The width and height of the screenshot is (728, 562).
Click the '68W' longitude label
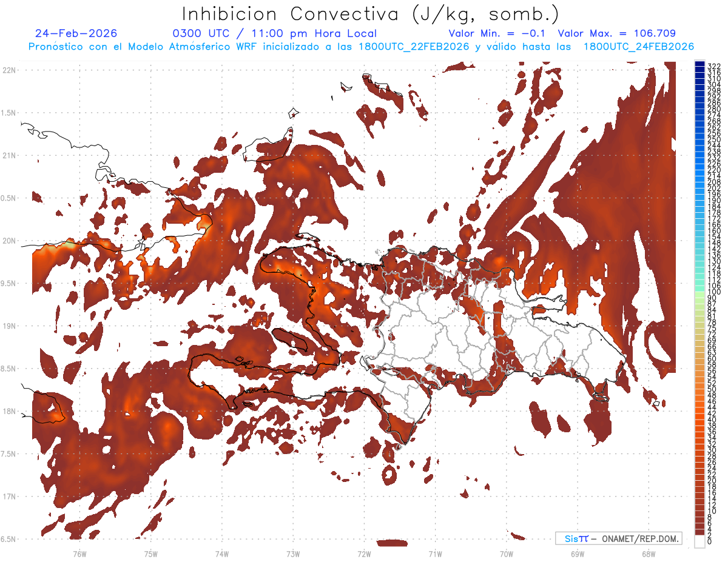tap(648, 554)
